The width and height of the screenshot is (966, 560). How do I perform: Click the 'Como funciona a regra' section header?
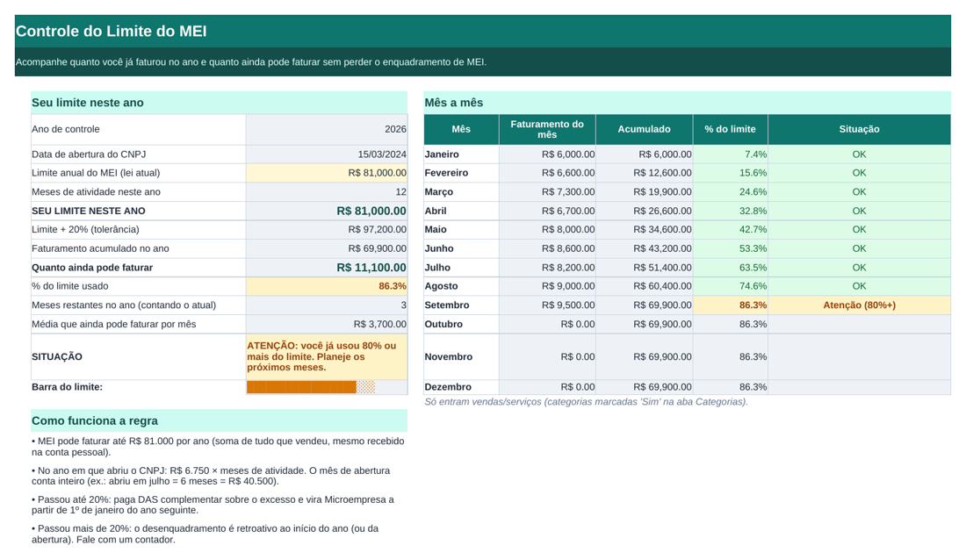coord(219,420)
